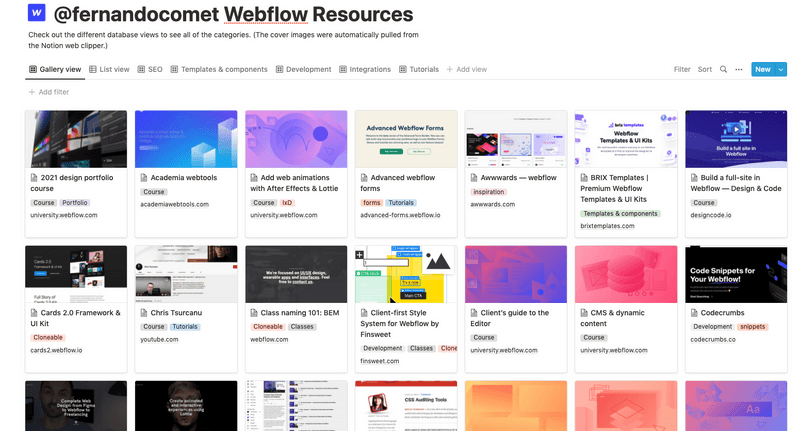
Task: Switch to List view tab
Action: click(x=109, y=69)
